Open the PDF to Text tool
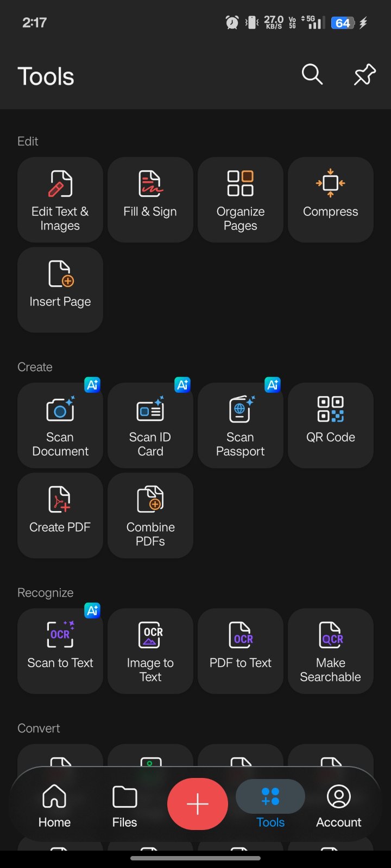 241,651
